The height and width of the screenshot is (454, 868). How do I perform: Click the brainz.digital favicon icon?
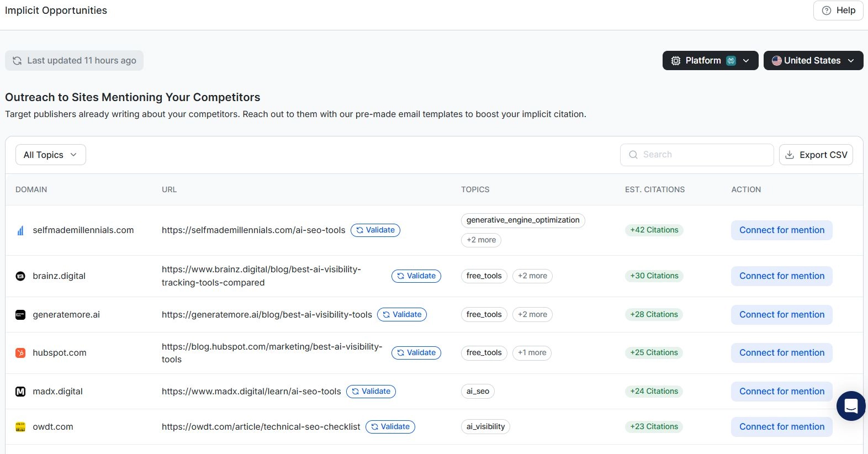tap(20, 276)
